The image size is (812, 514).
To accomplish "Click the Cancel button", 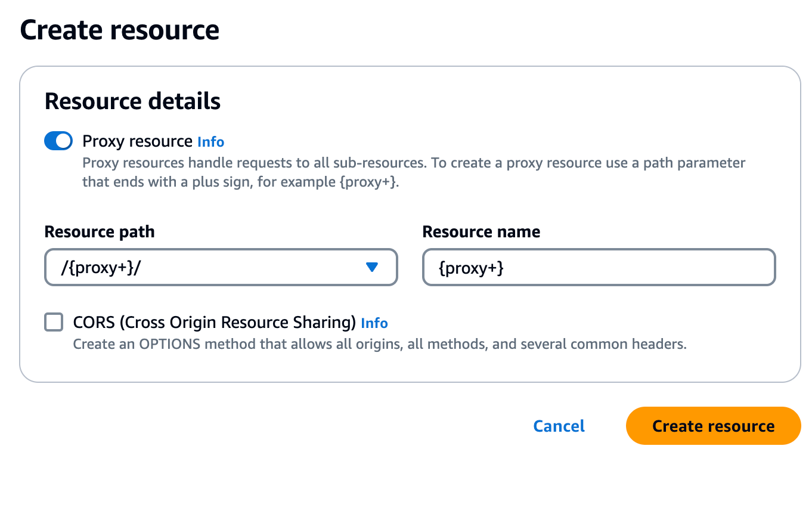I will 559,426.
